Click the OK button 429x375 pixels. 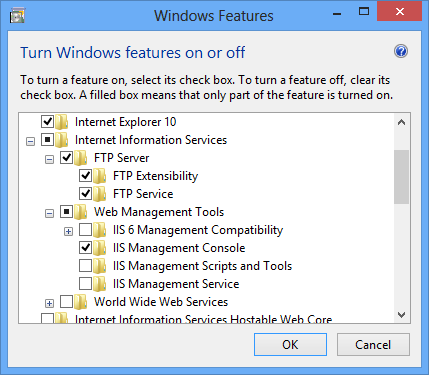pos(290,345)
